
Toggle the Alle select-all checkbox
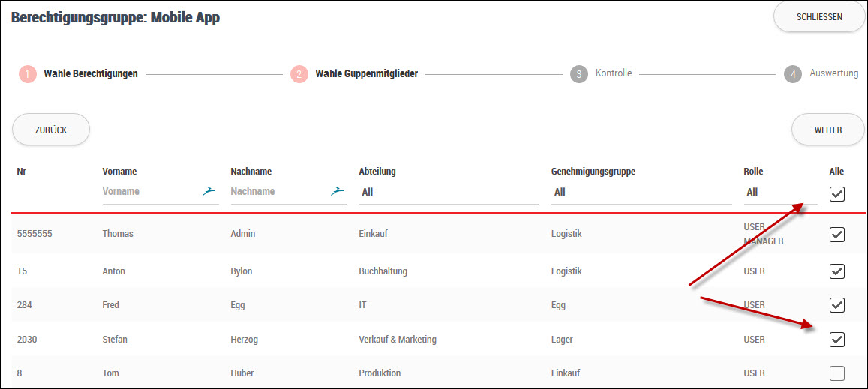pyautogui.click(x=837, y=193)
